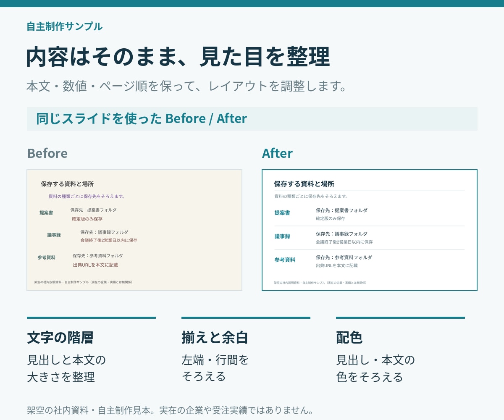This screenshot has width=504, height=420.
Task: Click the "架空の社内説明資料" footer inside After slide
Action: pos(320,283)
